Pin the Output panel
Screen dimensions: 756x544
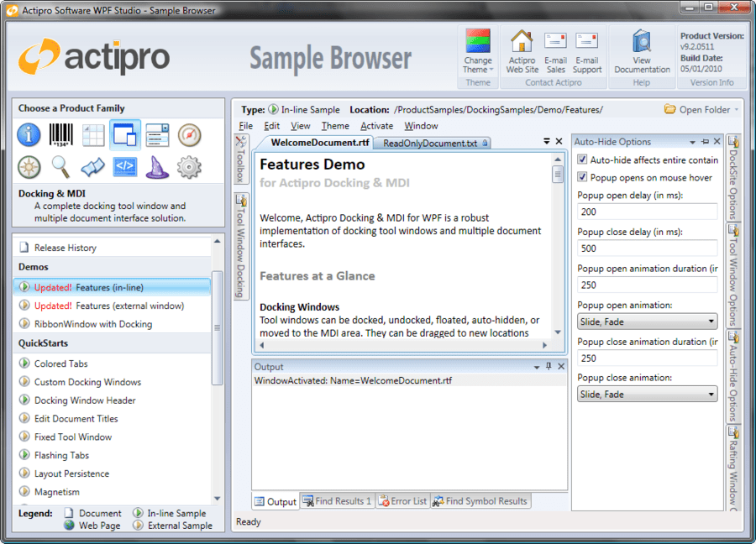coord(548,366)
